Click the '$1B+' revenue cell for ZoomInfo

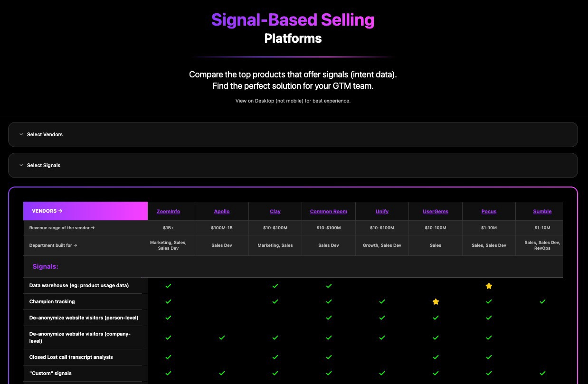tap(168, 228)
